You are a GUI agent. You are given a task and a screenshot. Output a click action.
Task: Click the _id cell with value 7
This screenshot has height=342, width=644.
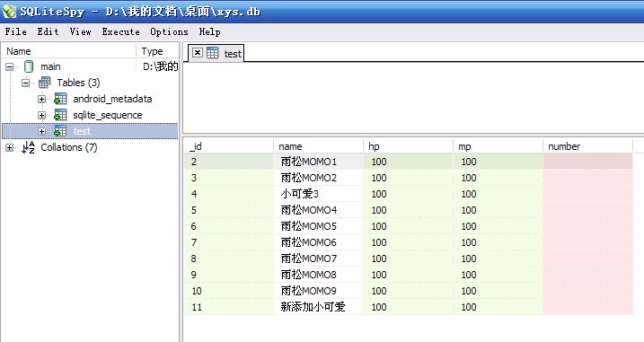229,242
